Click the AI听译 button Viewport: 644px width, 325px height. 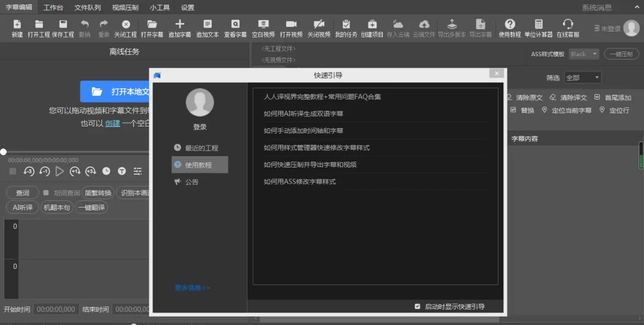point(23,208)
